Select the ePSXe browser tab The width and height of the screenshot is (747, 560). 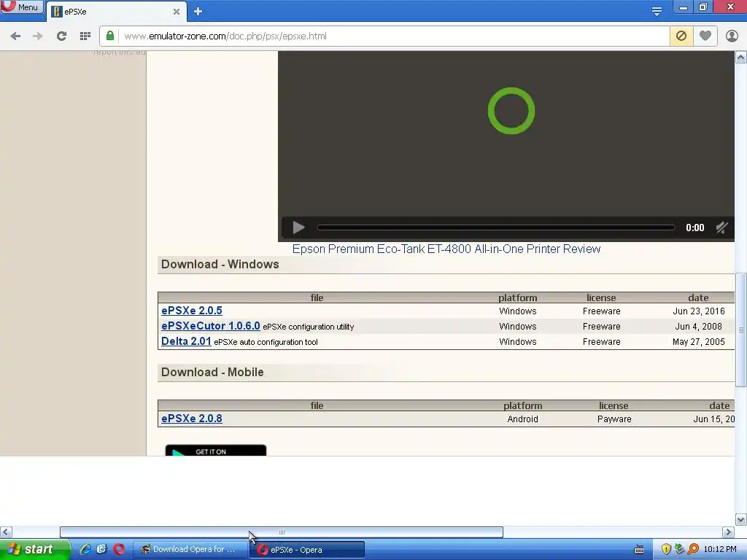(x=116, y=12)
